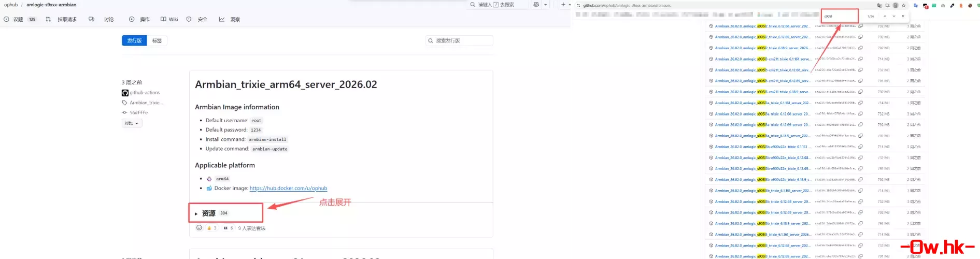This screenshot has width=980, height=259.
Task: Switch to the 标签 (Tags) view
Action: click(x=157, y=40)
